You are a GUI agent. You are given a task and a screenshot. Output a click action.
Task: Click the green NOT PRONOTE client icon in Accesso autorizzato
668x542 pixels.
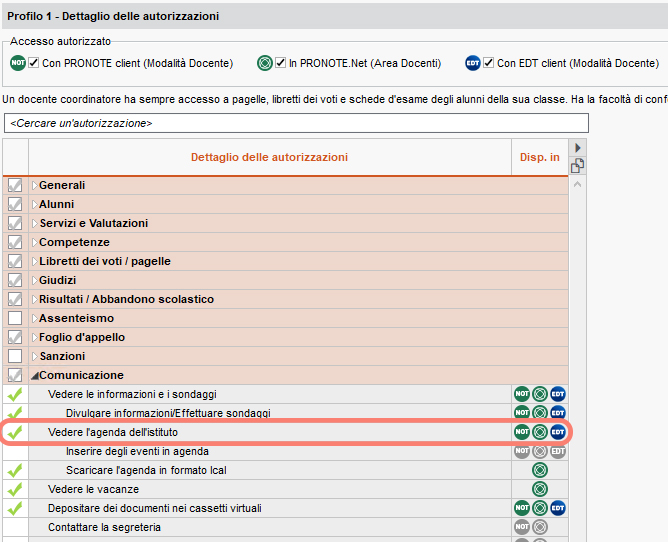pyautogui.click(x=18, y=63)
